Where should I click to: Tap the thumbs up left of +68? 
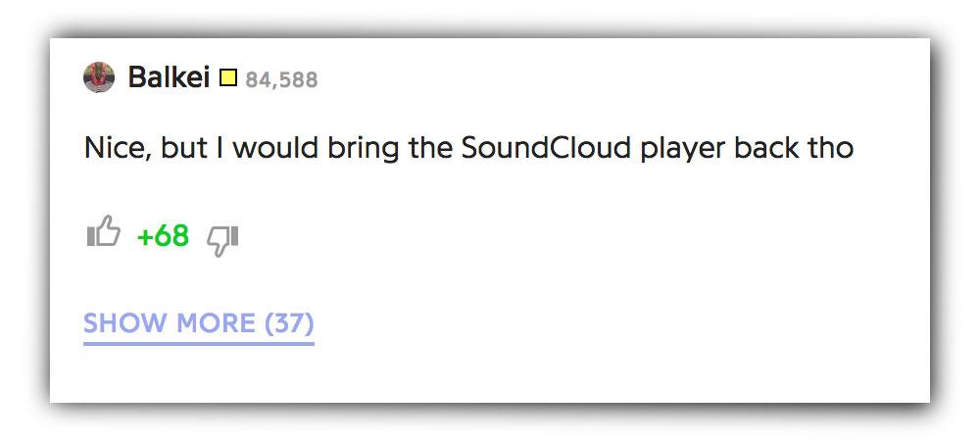click(x=104, y=231)
